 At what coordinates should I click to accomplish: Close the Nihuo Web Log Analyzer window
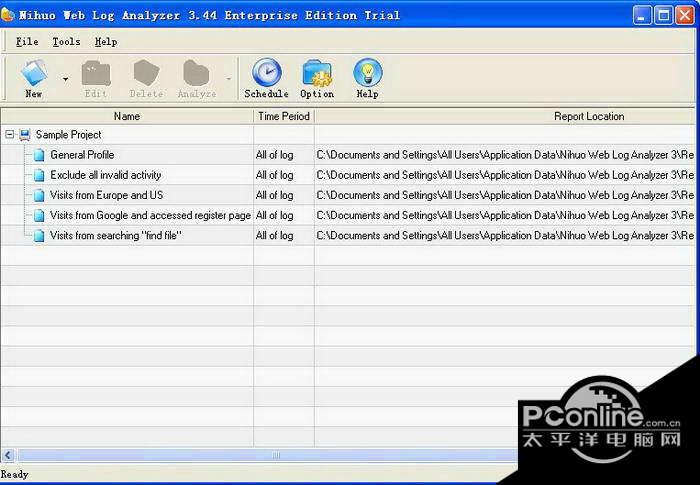684,16
